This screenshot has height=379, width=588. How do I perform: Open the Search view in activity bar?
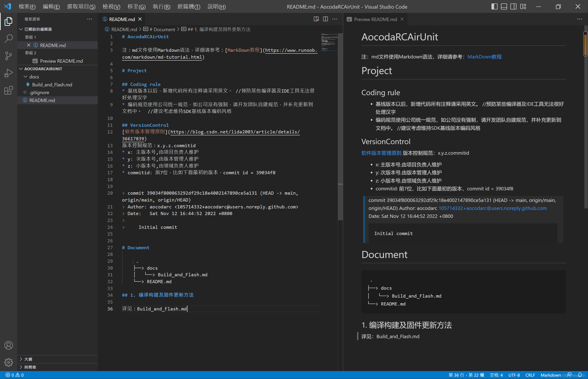click(x=9, y=39)
